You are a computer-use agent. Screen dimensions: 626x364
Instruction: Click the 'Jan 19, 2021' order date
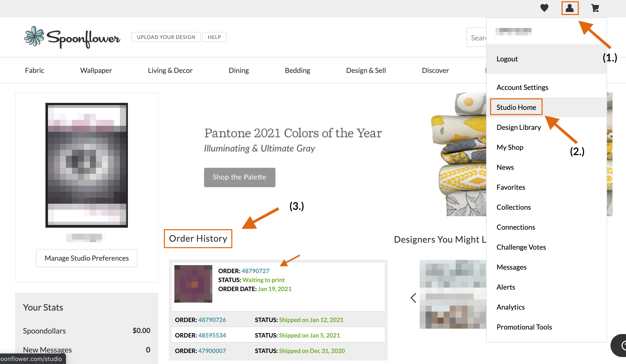[x=275, y=289]
